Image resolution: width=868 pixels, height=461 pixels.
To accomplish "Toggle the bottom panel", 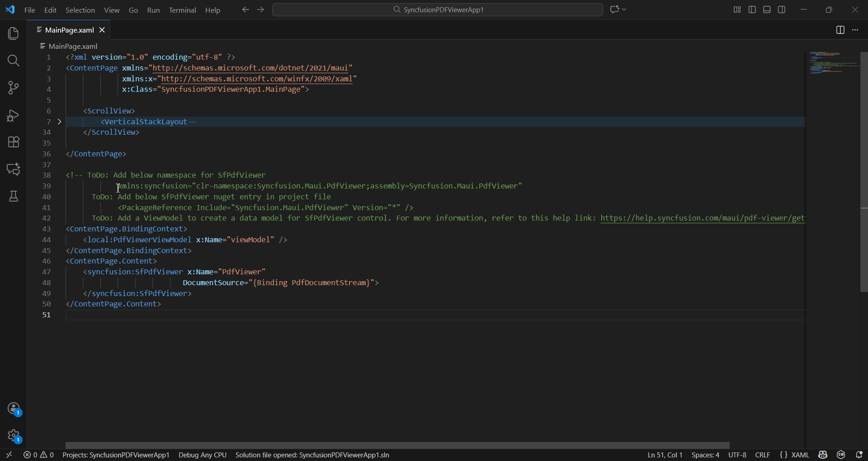I will 767,9.
